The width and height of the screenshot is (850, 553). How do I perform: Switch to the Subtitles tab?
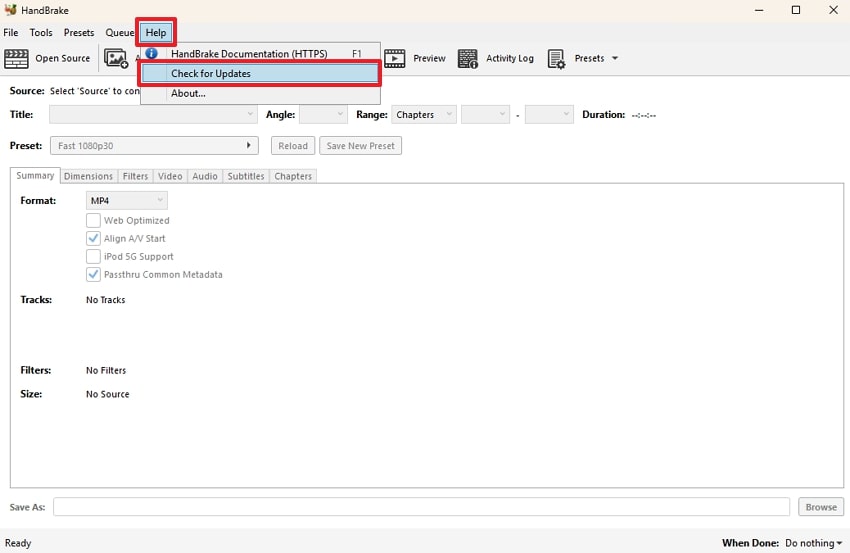tap(246, 176)
